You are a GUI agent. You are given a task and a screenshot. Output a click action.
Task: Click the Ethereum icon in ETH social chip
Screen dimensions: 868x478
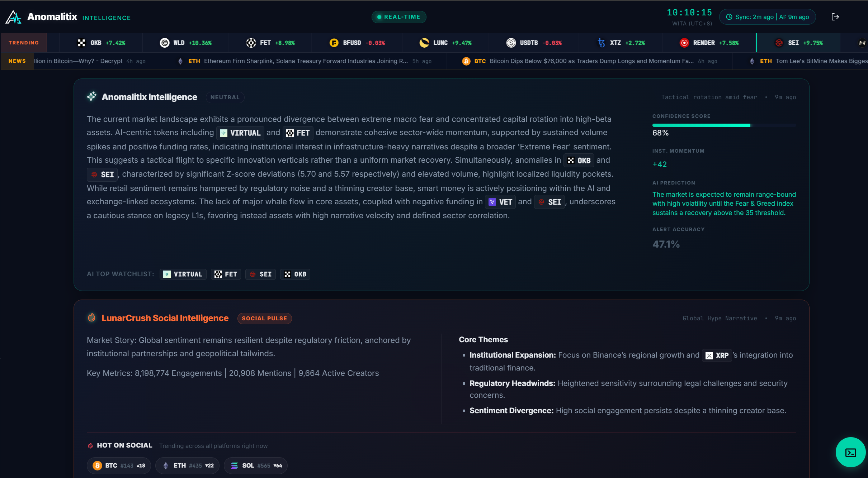pos(166,465)
